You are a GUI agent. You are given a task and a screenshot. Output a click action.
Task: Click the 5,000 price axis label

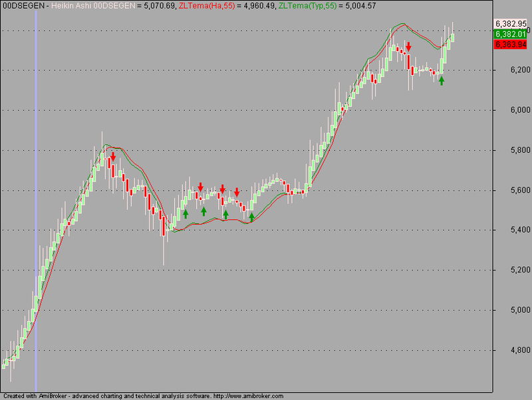click(x=520, y=310)
